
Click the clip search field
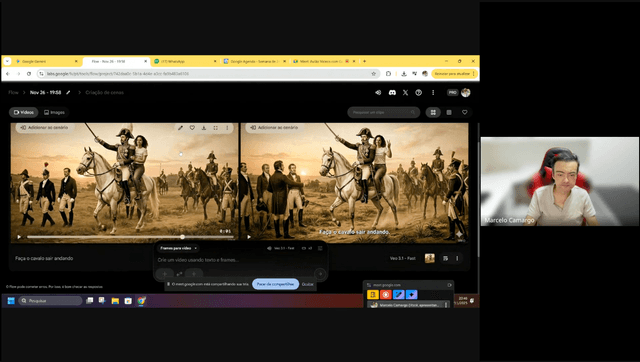click(x=383, y=112)
